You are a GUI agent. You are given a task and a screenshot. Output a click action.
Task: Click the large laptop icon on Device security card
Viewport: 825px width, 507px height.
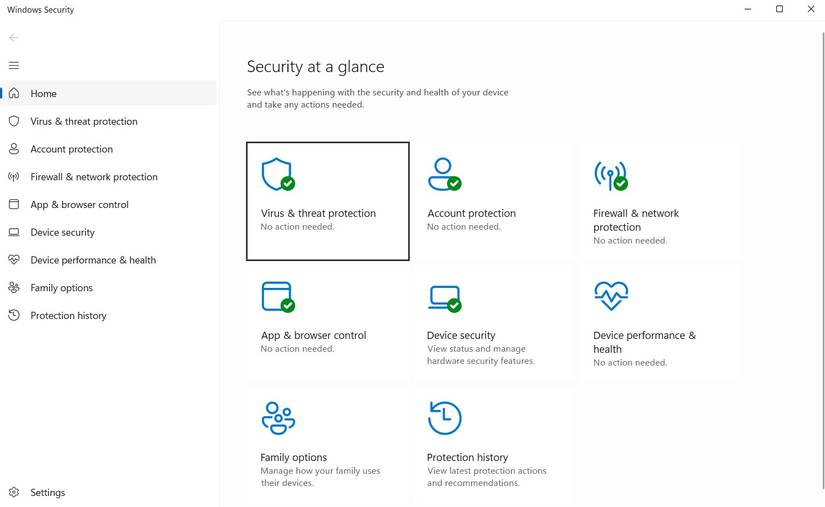444,298
